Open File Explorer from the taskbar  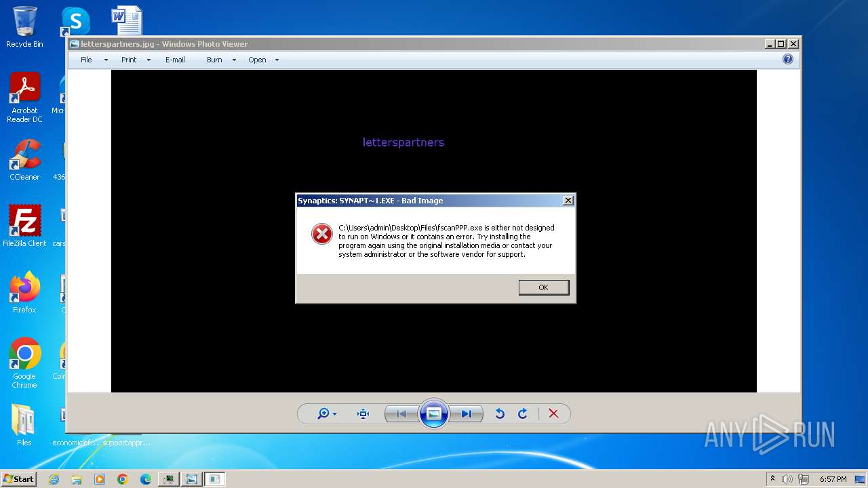tap(77, 479)
